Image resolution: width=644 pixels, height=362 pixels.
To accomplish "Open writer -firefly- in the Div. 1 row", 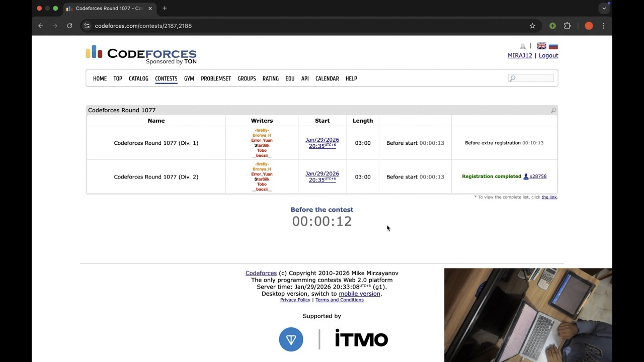I will (262, 130).
